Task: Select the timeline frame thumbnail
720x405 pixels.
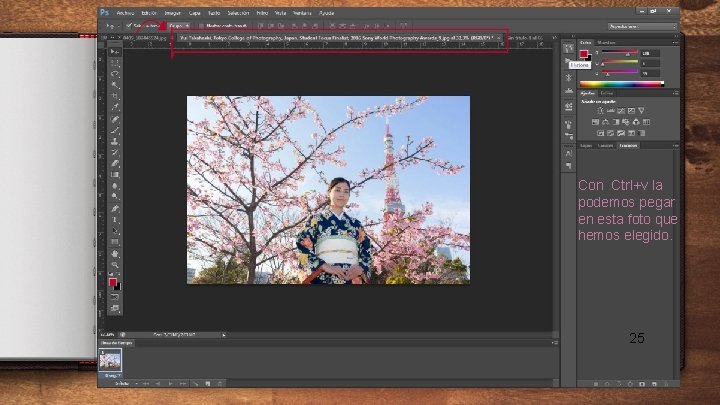Action: tap(110, 360)
